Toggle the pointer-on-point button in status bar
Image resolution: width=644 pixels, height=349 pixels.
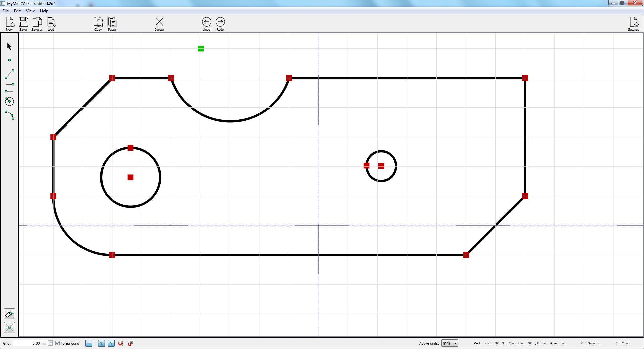[111, 343]
